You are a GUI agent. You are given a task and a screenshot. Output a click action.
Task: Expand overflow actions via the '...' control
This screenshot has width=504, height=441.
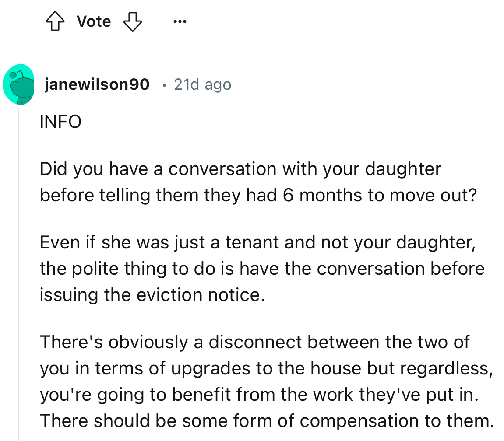pos(180,21)
